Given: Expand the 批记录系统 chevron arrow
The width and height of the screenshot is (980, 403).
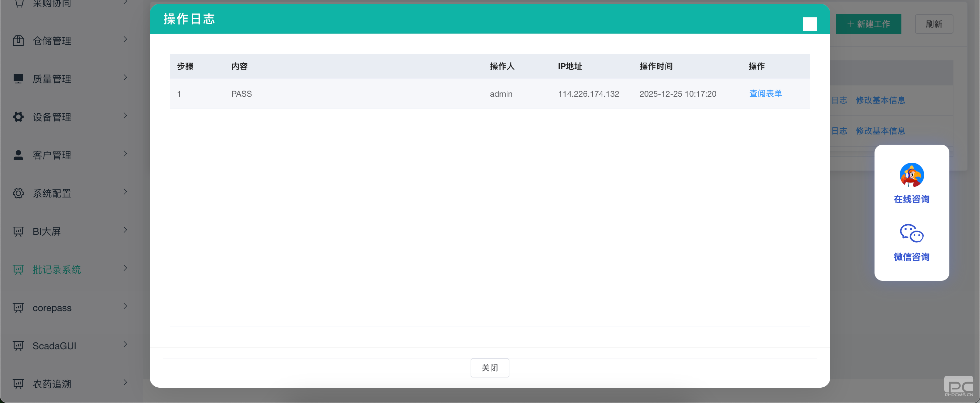Looking at the screenshot, I should [x=125, y=268].
